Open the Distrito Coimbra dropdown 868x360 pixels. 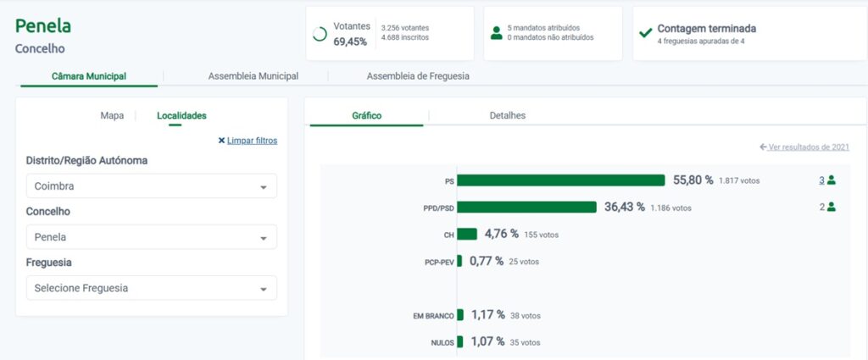[x=152, y=186]
